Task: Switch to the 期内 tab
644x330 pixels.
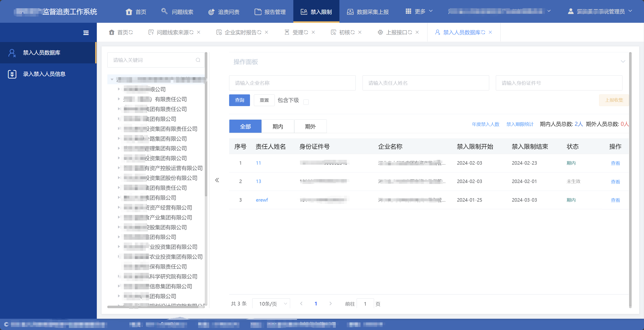Action: [x=278, y=127]
